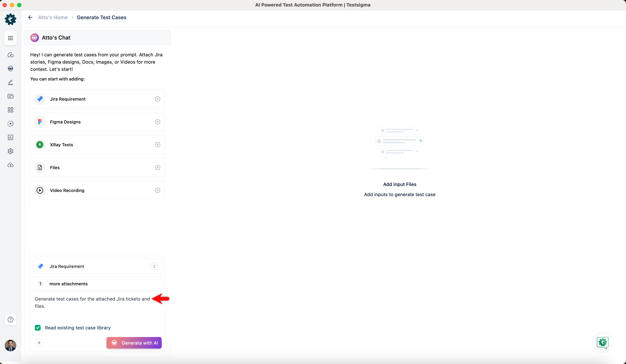
Task: Open the run results play icon
Action: (x=11, y=123)
